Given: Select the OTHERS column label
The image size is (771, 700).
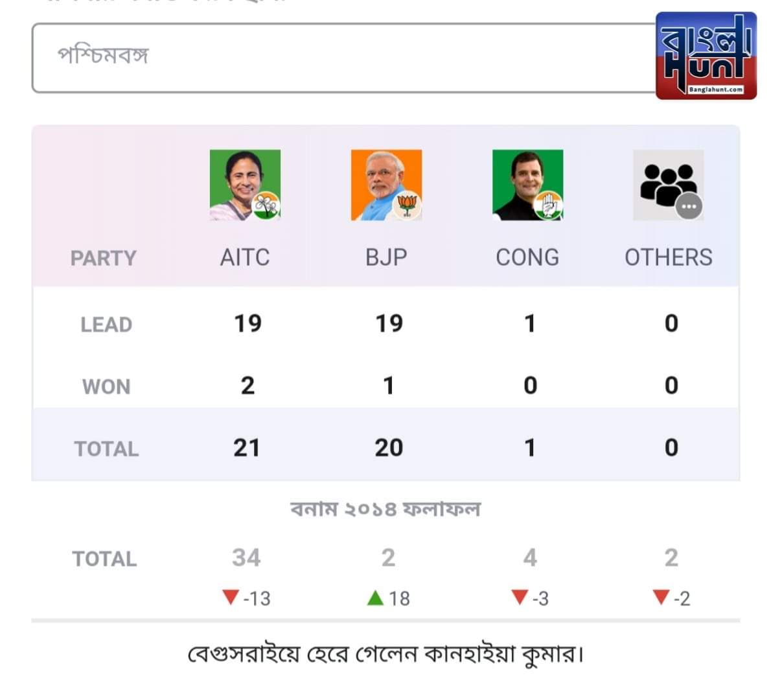Looking at the screenshot, I should click(x=669, y=257).
